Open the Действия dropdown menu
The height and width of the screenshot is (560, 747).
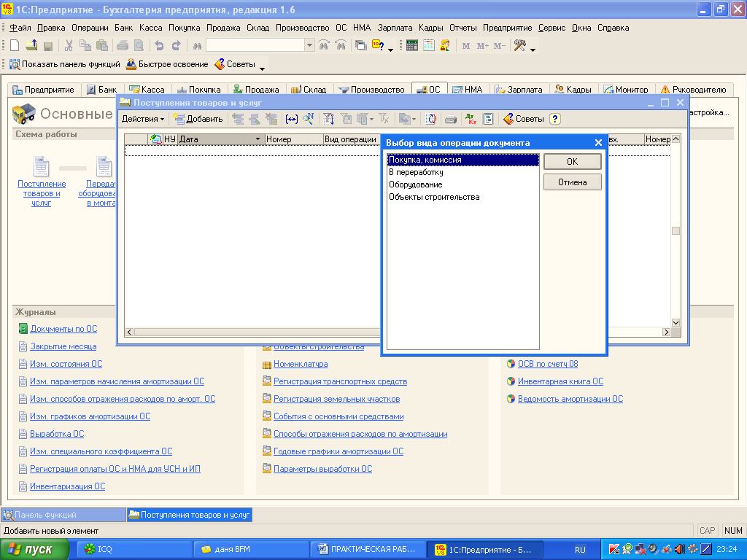pos(142,119)
